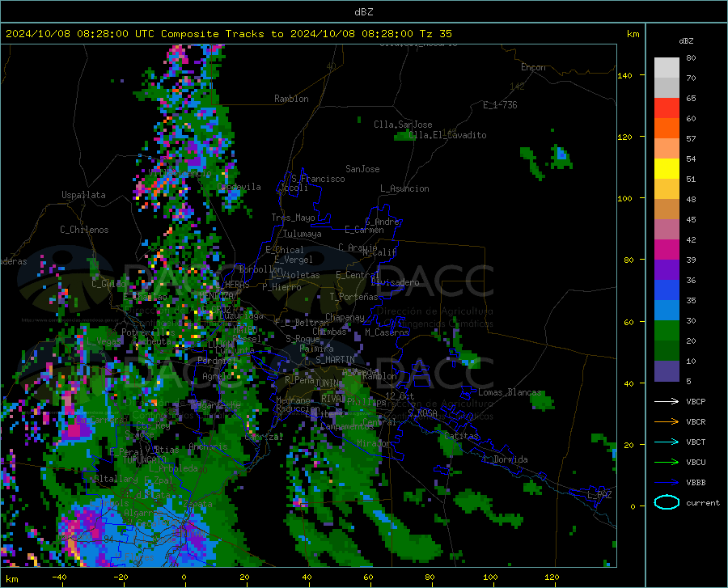Click the 'L_PAZ' map label

click(599, 495)
